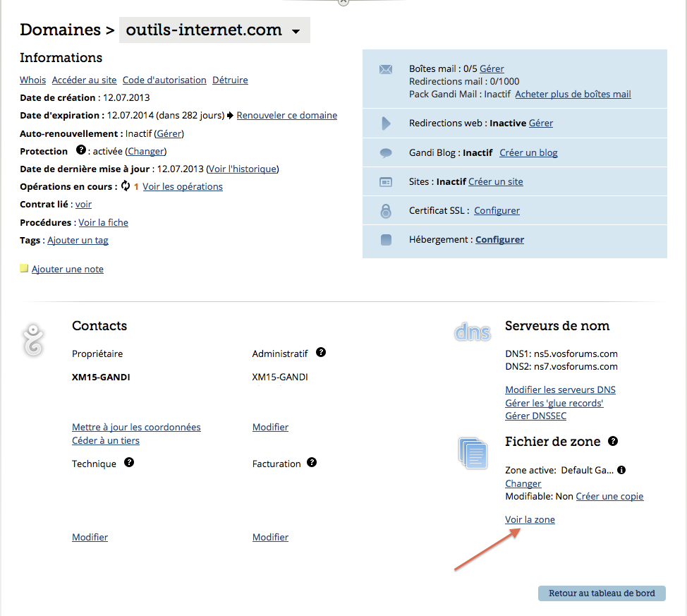Click the dns logo icon
The width and height of the screenshot is (687, 616).
(x=473, y=332)
